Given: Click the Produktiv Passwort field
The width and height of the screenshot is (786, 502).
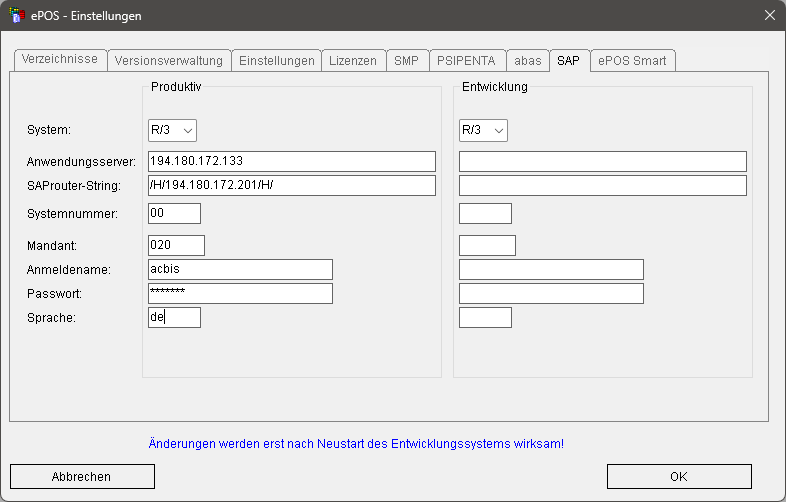Looking at the screenshot, I should (x=241, y=294).
